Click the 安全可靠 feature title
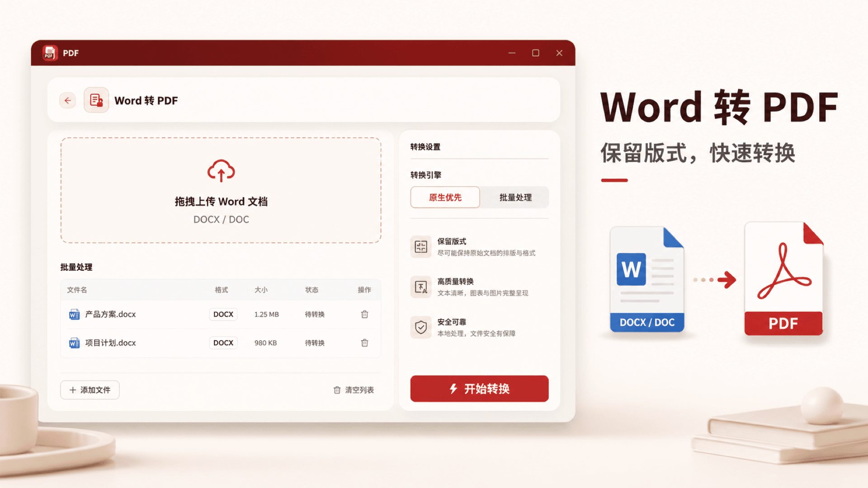Screen dimensions: 868x488 coord(452,322)
